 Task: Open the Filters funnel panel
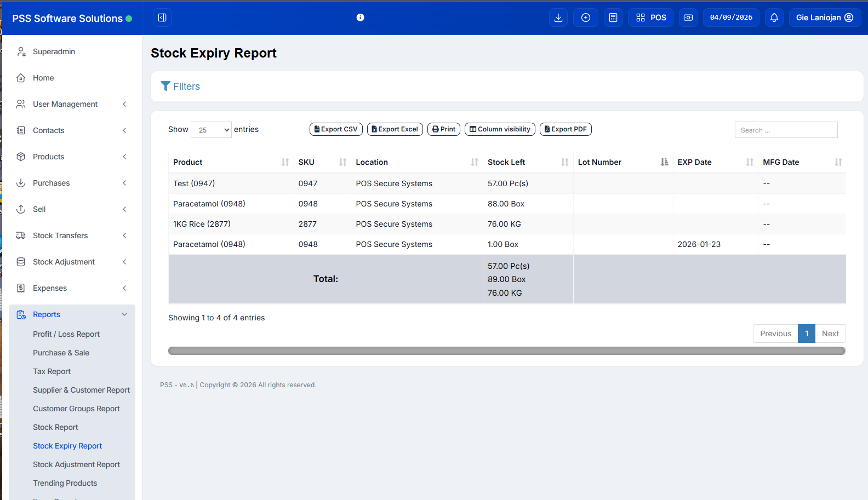pyautogui.click(x=180, y=87)
